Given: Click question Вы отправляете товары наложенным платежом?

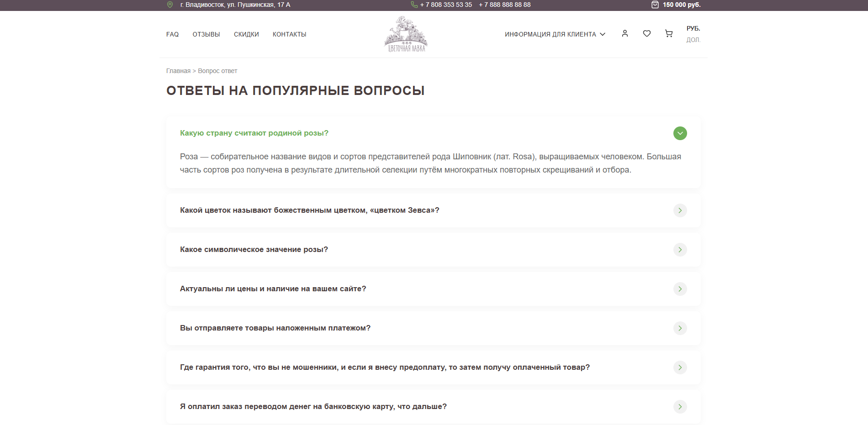Looking at the screenshot, I should point(275,328).
